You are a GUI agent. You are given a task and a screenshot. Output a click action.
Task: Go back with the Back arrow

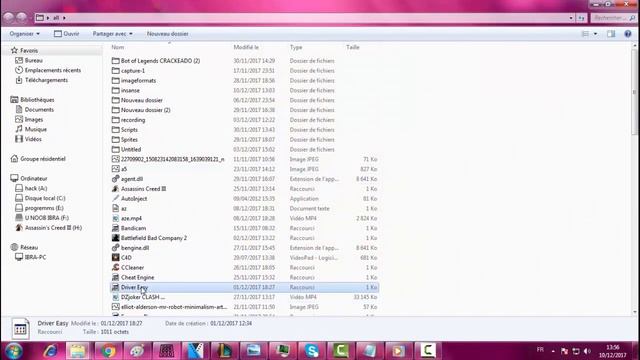pos(9,18)
